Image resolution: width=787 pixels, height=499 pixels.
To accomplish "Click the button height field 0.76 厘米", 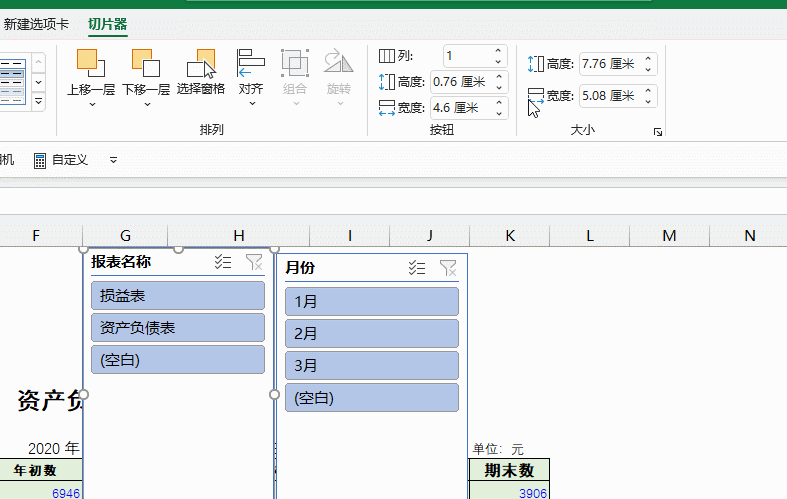I will 462,82.
